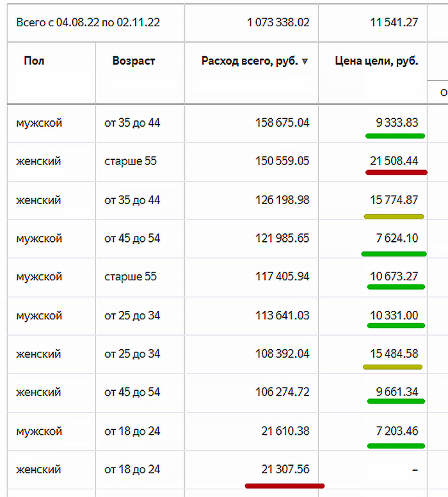Click the sort arrow beside Расход всего
Image resolution: width=448 pixels, height=497 pixels.
[x=305, y=62]
